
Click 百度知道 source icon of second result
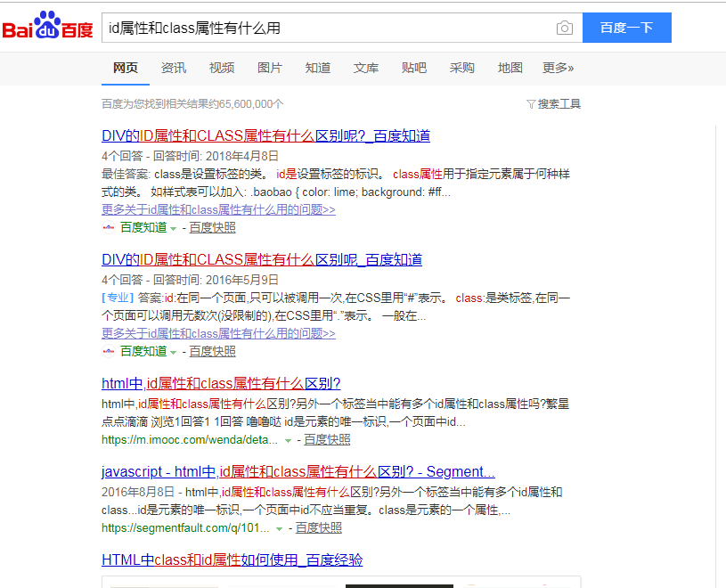109,351
